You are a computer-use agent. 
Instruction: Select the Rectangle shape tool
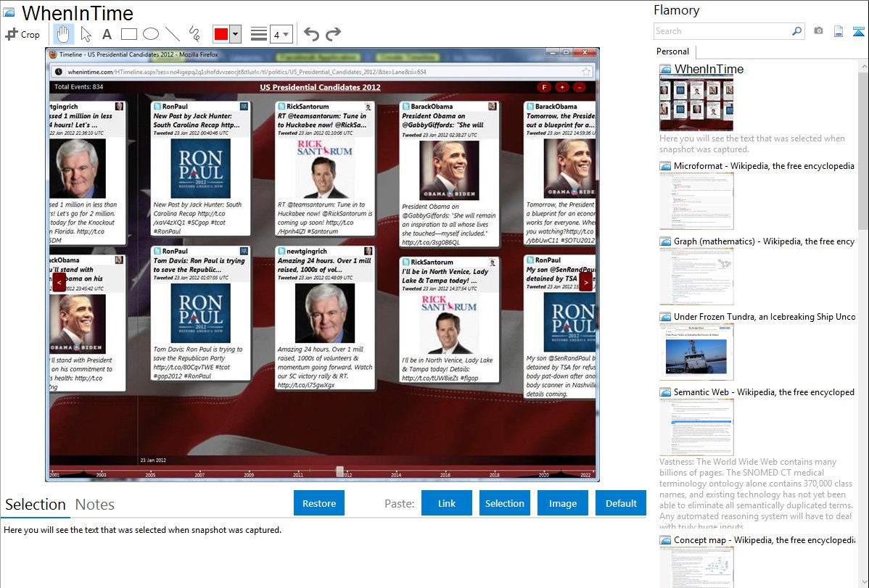tap(128, 34)
